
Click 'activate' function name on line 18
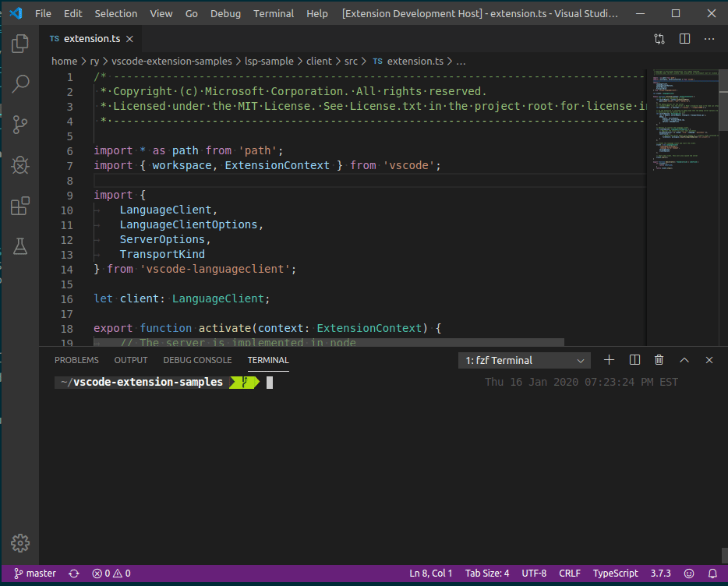point(224,328)
